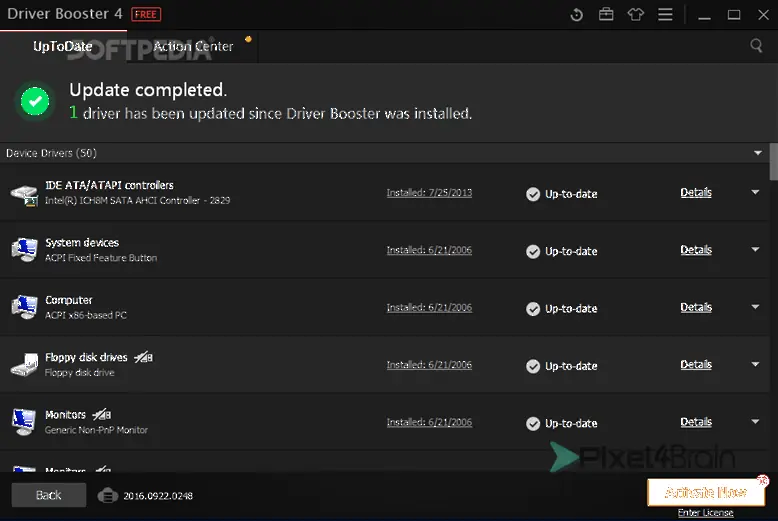778x521 pixels.
Task: Click Up-to-date check icon for Floppy disk drives
Action: [x=533, y=366]
